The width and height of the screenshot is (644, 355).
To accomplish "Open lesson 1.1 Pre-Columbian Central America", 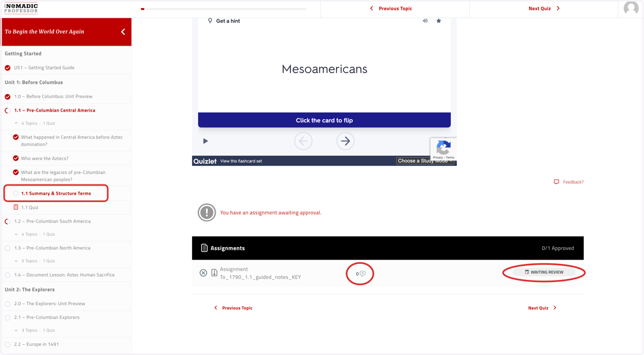I will click(55, 110).
